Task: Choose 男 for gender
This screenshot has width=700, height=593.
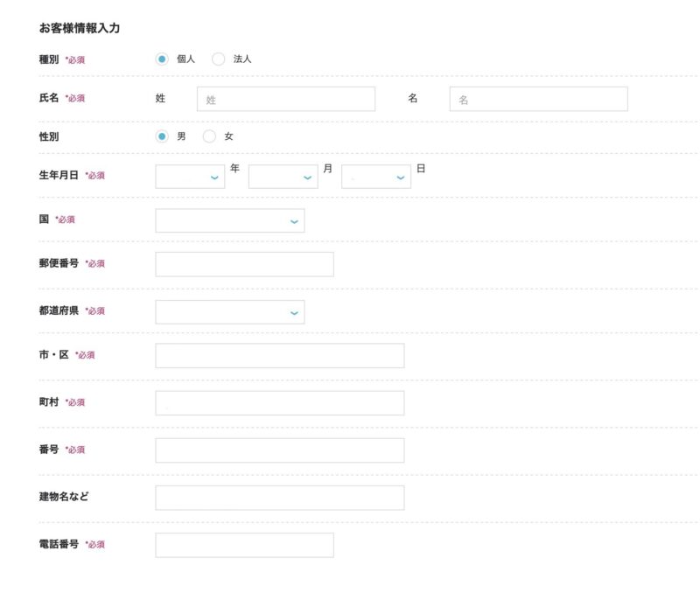Action: (x=162, y=136)
